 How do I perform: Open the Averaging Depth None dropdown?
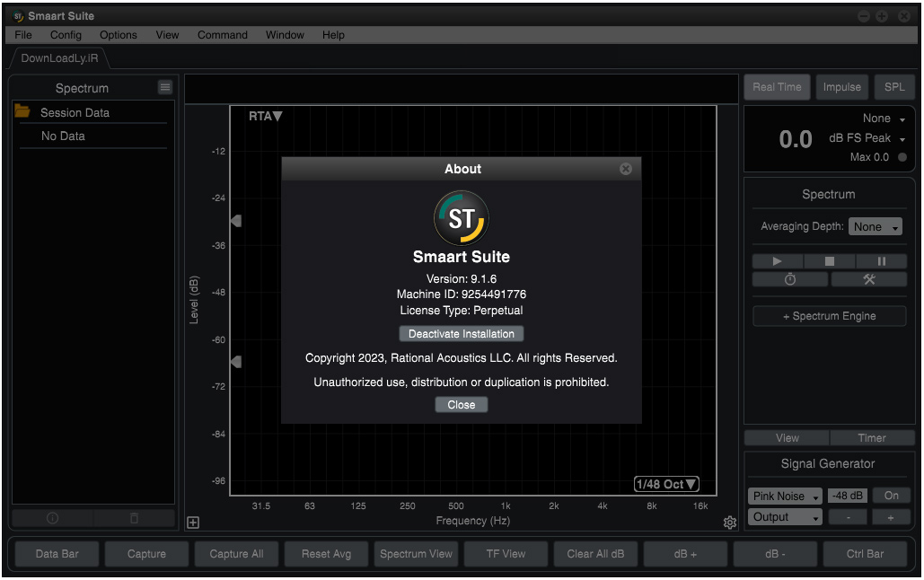pyautogui.click(x=876, y=227)
